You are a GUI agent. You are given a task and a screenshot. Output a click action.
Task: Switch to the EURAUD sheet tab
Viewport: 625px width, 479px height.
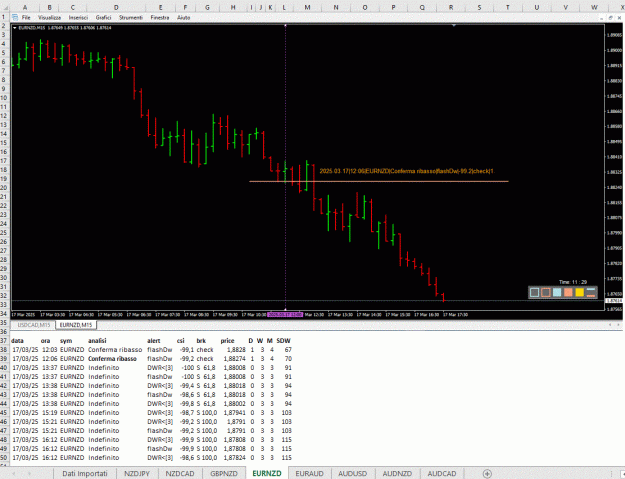click(x=309, y=473)
